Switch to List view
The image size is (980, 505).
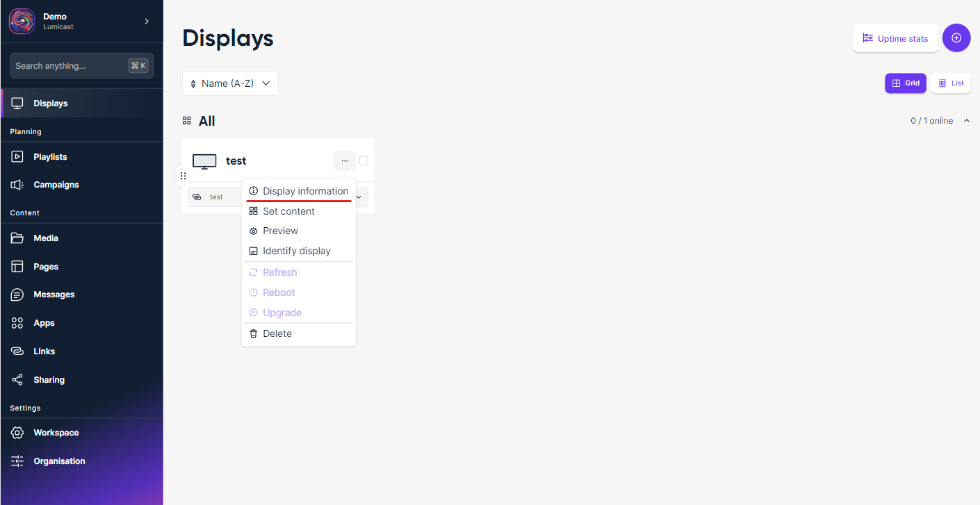951,83
